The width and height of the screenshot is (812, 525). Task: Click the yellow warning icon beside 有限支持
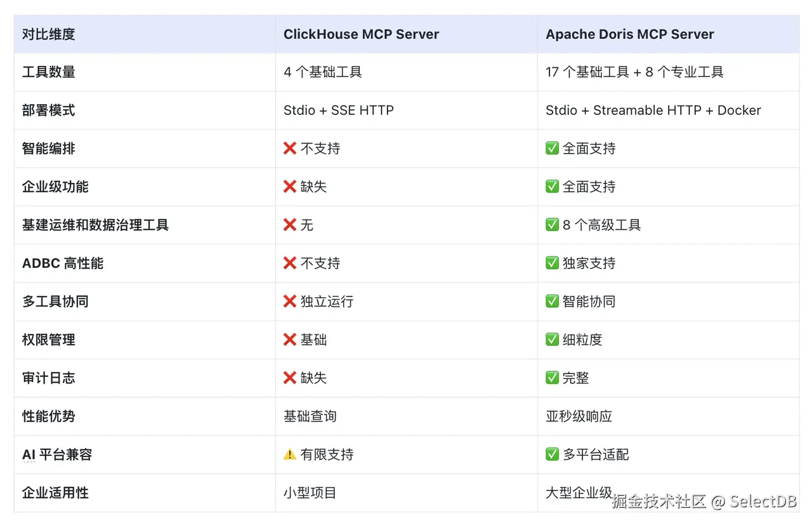(290, 455)
